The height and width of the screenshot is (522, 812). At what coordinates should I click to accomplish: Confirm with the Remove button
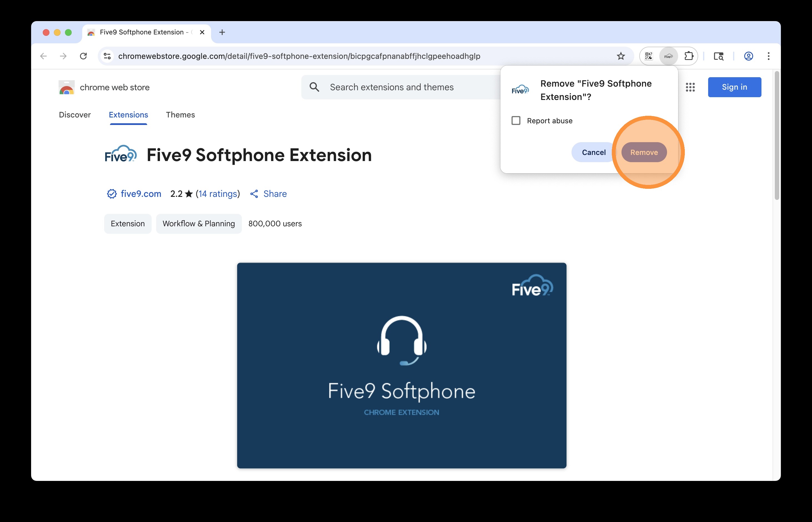coord(644,152)
